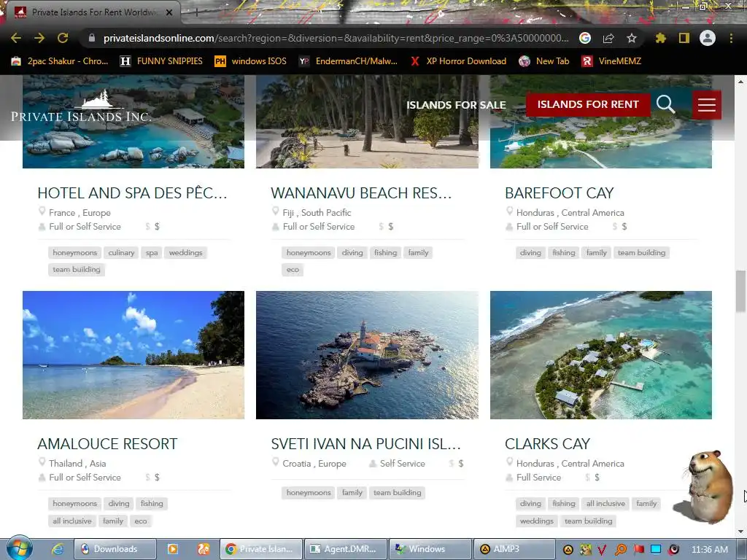Reload the page with refresh icon
Viewport: 747px width, 560px height.
click(63, 38)
